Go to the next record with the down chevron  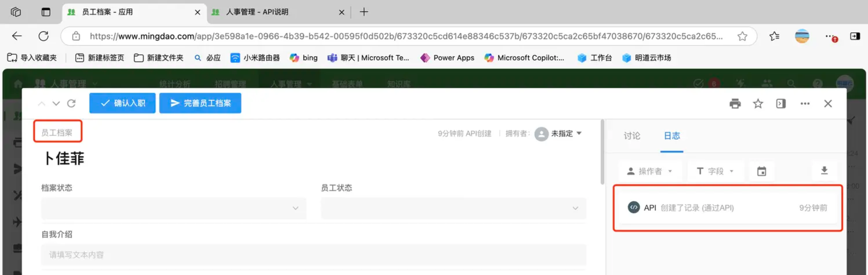[56, 103]
